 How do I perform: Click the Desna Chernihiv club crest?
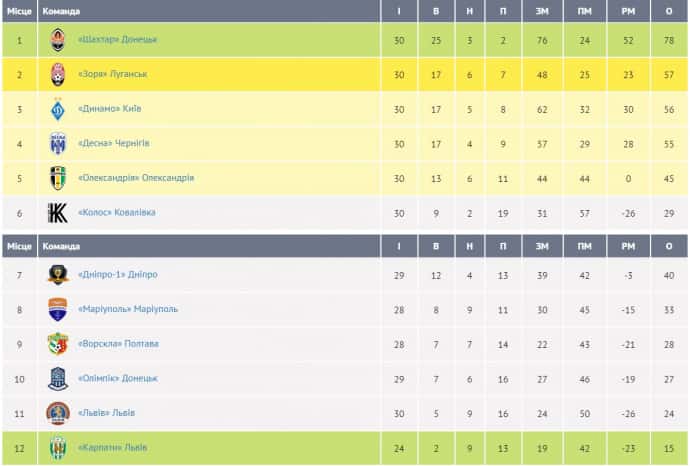(58, 144)
